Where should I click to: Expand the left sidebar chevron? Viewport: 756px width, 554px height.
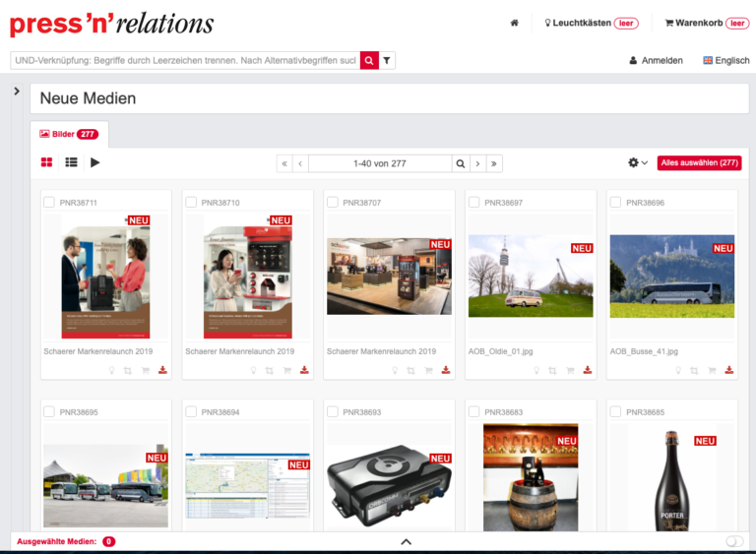[17, 91]
